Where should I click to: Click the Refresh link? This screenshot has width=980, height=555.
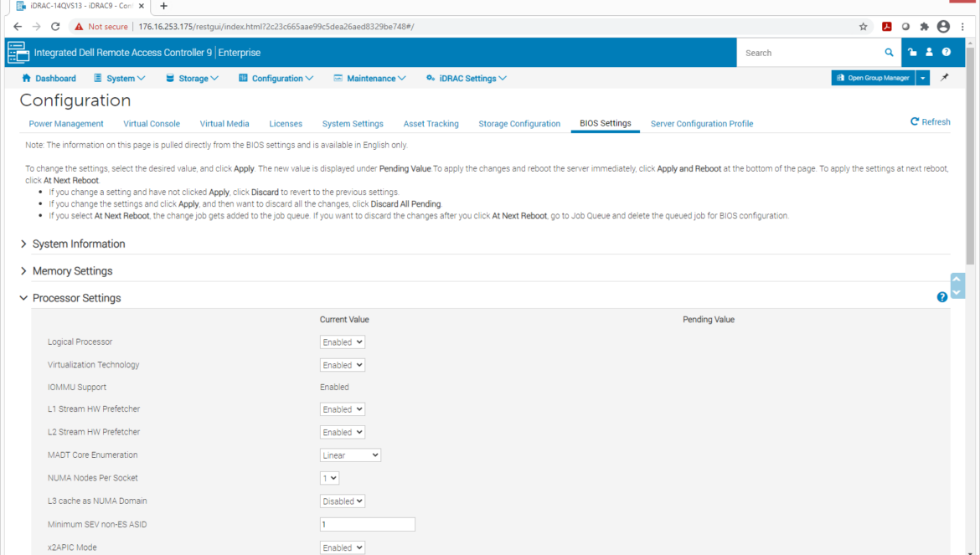(x=930, y=121)
